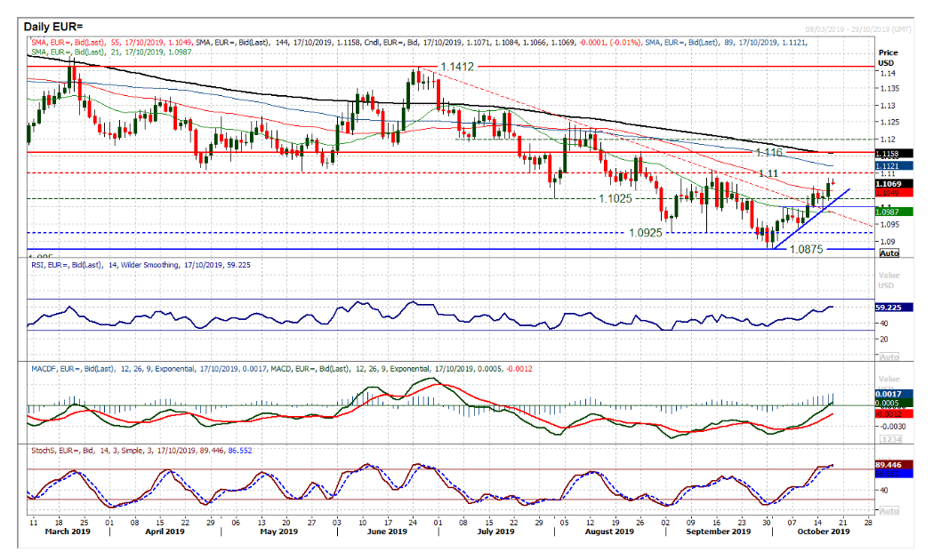Click the Auto scale button on price chart
This screenshot has height=560, width=933.
point(889,253)
